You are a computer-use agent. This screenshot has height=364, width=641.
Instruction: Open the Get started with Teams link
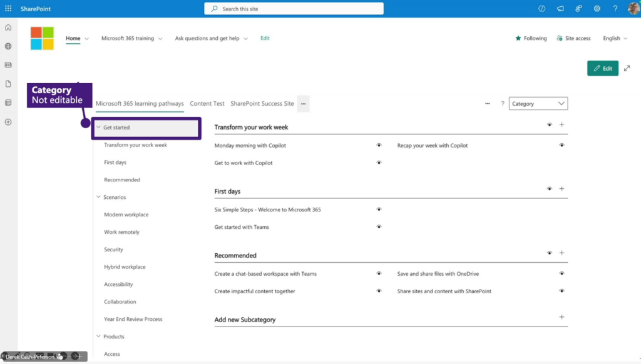click(242, 227)
